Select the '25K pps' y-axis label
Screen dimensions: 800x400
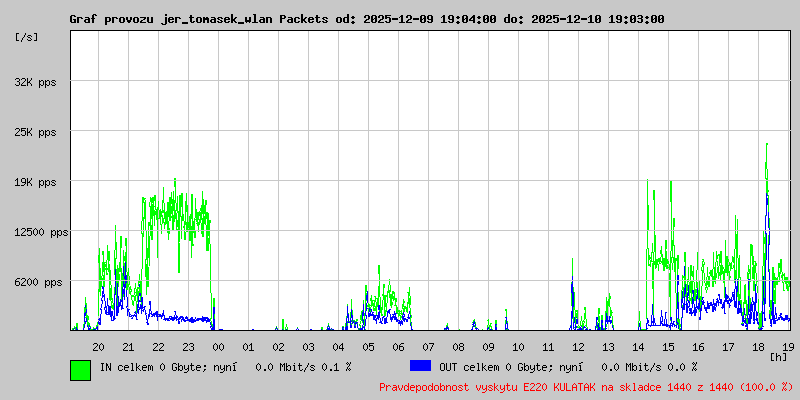36,133
